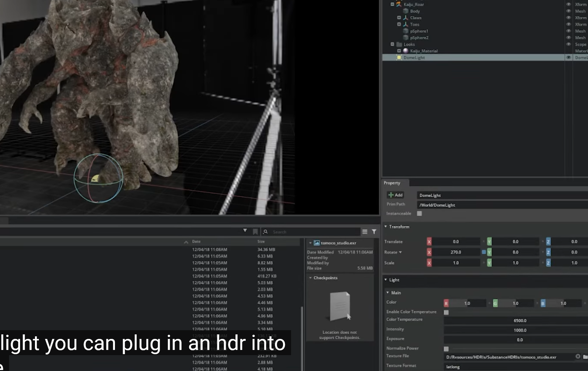Open the Rotate order dropdown arrow
Image resolution: width=588 pixels, height=371 pixels.
point(401,252)
